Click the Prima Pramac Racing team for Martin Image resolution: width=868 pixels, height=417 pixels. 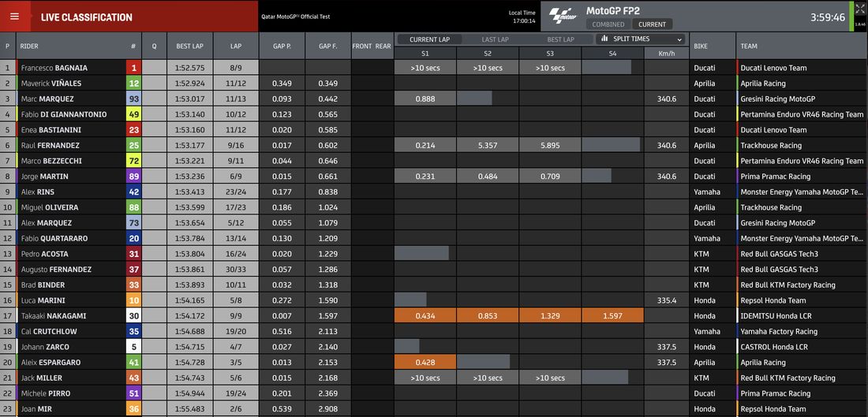tap(776, 177)
